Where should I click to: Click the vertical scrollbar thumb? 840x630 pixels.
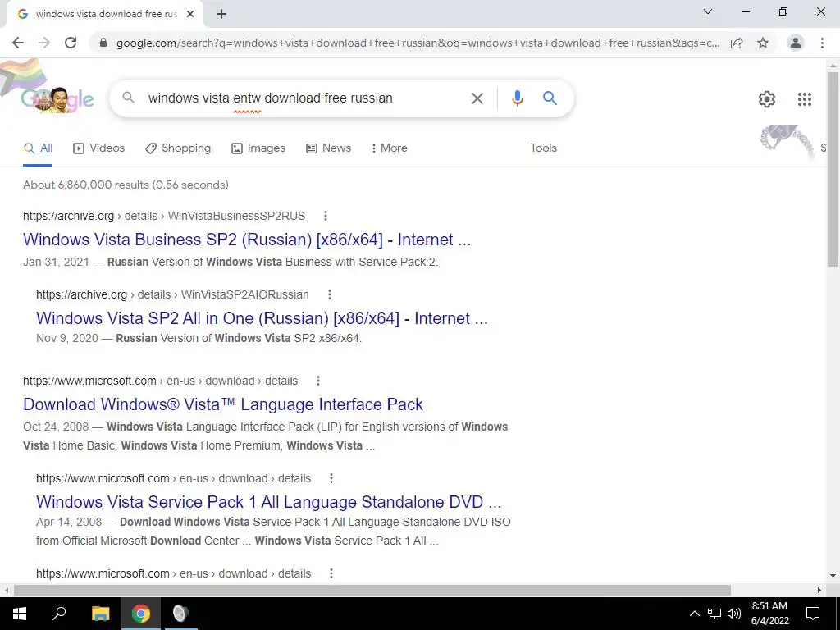pos(833,169)
